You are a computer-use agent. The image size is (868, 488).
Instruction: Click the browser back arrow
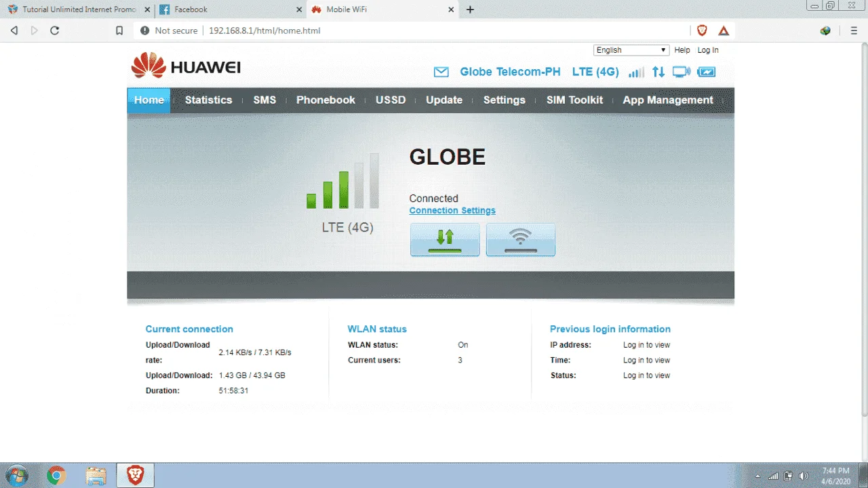pos(14,30)
